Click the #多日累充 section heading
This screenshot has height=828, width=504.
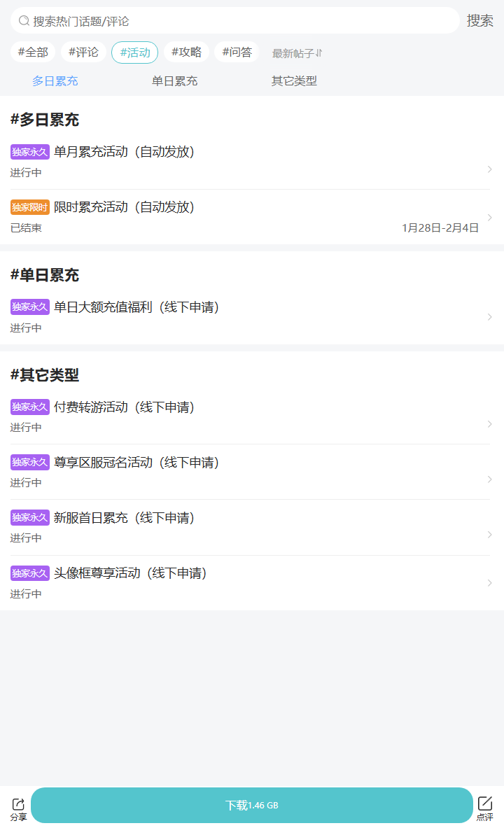(45, 120)
